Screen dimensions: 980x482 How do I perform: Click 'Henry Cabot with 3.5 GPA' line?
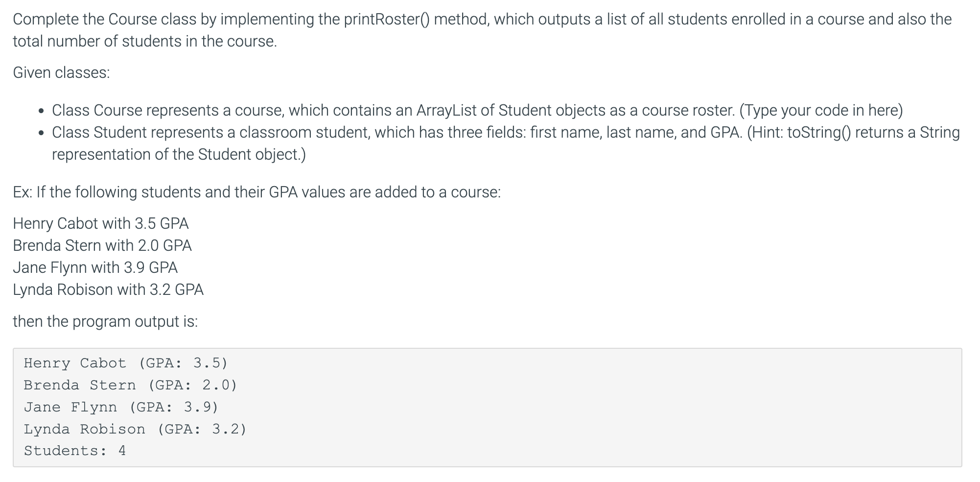pos(101,223)
